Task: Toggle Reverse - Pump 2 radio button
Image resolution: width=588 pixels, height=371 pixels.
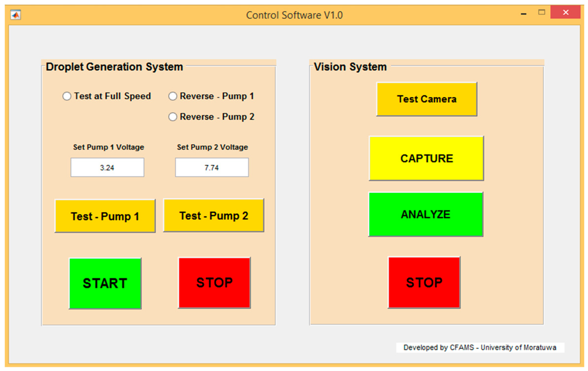Action: (173, 117)
